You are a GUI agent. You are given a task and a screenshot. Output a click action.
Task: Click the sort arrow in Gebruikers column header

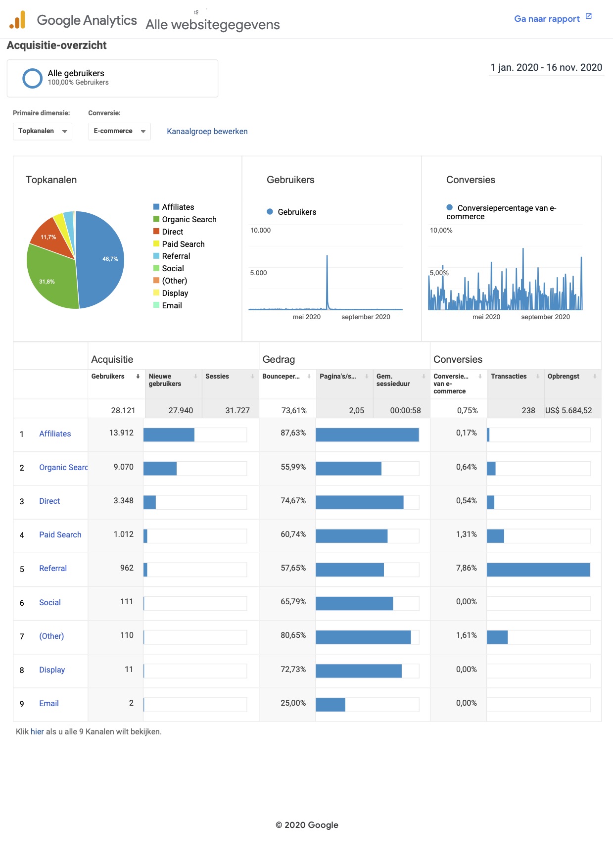[x=138, y=377]
